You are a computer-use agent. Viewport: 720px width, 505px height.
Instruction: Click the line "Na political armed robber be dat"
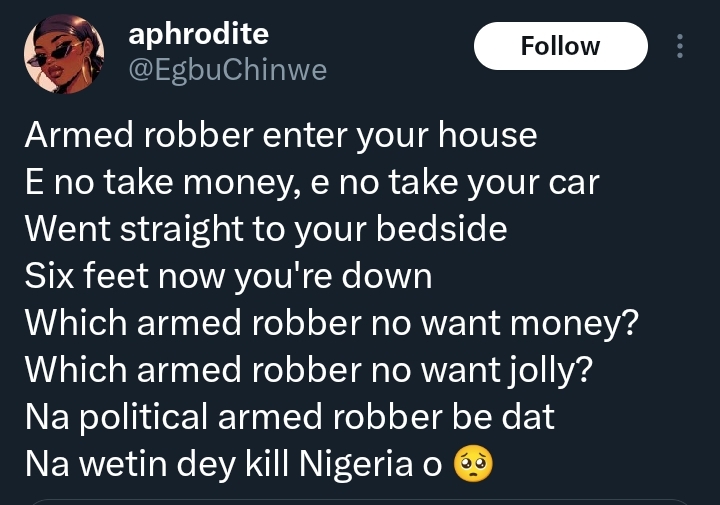tap(289, 416)
